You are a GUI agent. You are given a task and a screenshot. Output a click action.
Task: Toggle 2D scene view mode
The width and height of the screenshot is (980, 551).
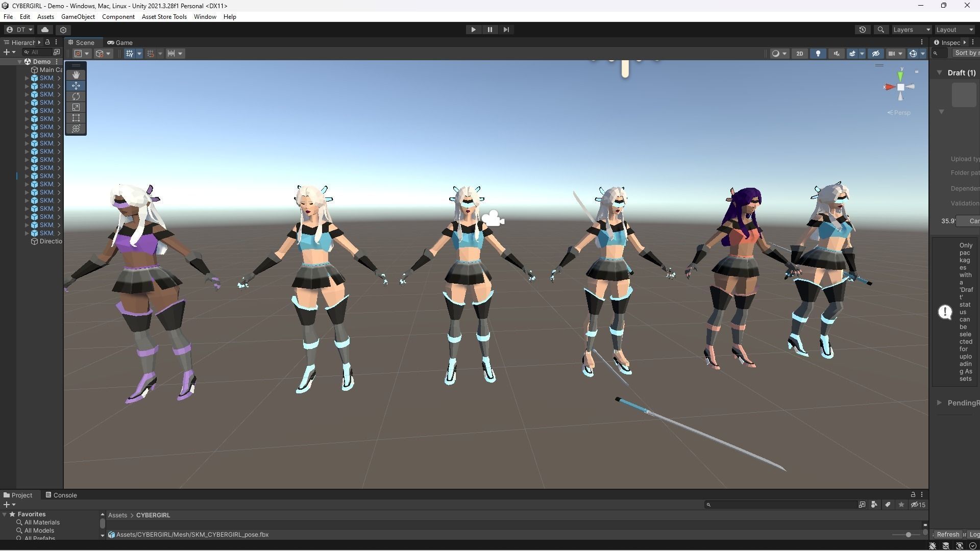[x=800, y=54]
